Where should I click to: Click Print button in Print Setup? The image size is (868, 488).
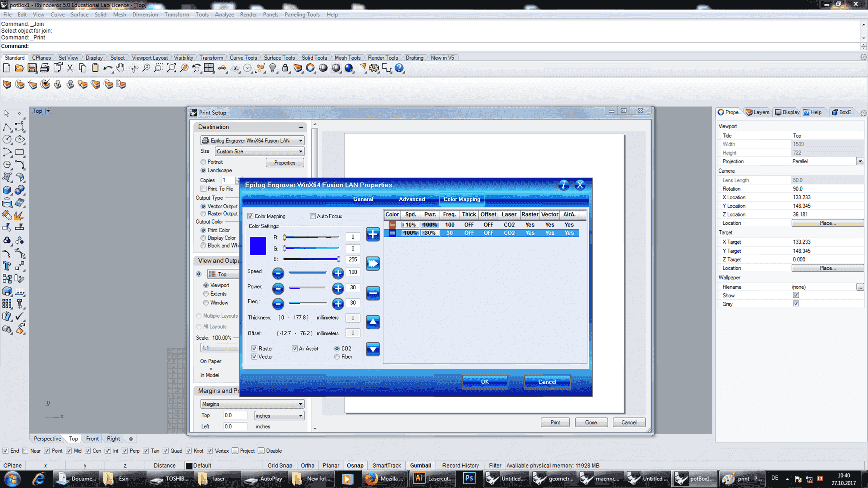pos(555,423)
